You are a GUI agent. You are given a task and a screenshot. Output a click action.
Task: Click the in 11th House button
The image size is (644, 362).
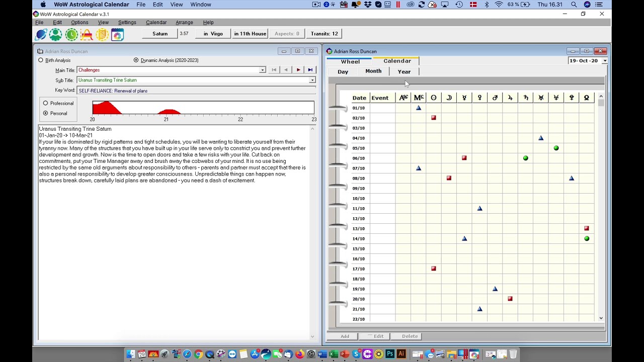tap(250, 34)
